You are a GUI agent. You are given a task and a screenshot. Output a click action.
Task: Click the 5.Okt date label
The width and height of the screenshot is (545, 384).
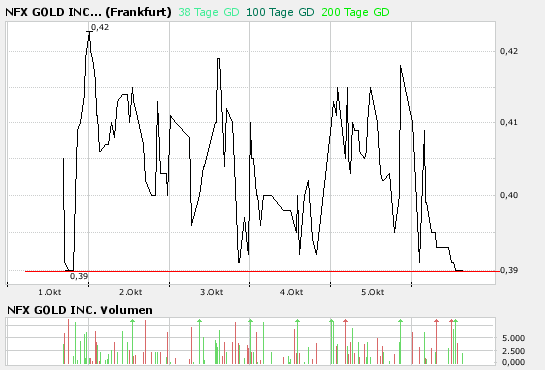click(x=372, y=292)
